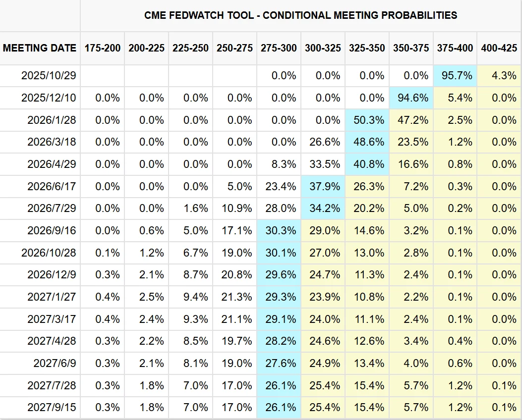Click the 275-300 column header
Screen dimensions: 522x420
tap(279, 48)
